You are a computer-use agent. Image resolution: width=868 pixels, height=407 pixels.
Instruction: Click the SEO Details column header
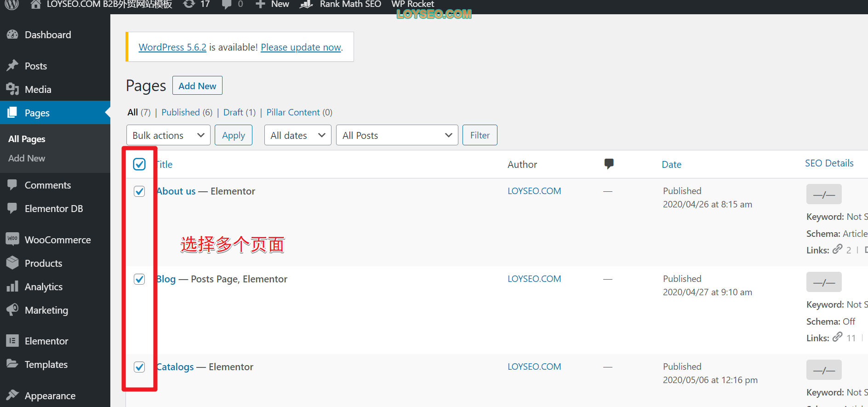point(829,163)
